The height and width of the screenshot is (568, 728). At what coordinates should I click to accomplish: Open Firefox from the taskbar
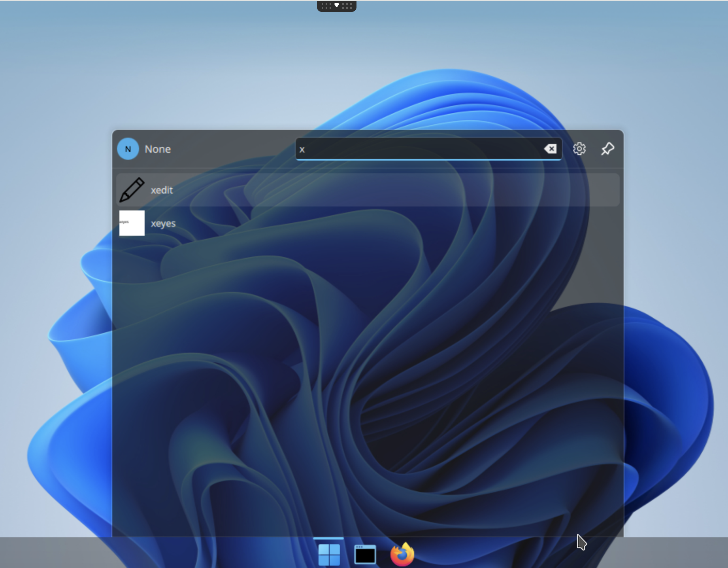402,555
